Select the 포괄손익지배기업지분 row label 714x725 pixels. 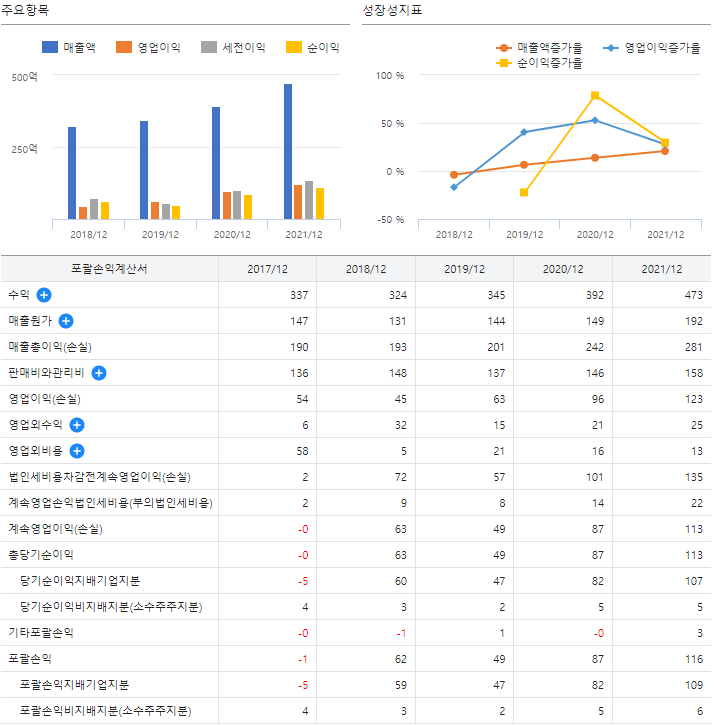pyautogui.click(x=74, y=684)
